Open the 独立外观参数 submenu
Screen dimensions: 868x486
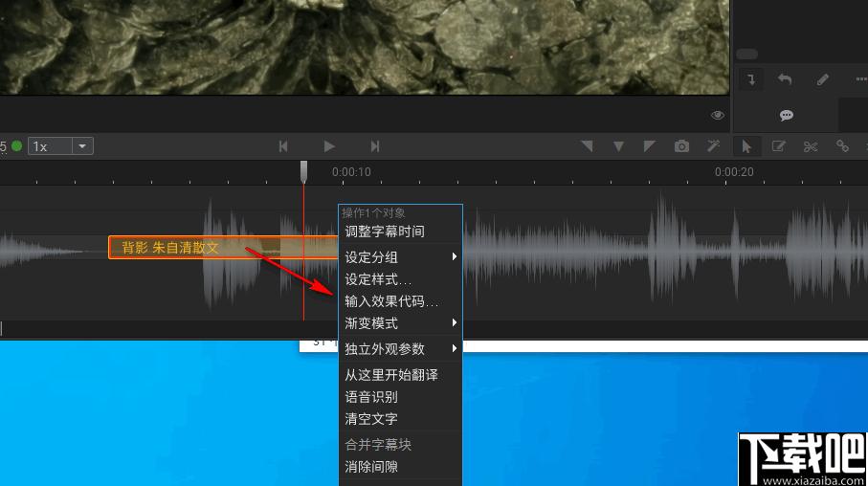pyautogui.click(x=400, y=349)
